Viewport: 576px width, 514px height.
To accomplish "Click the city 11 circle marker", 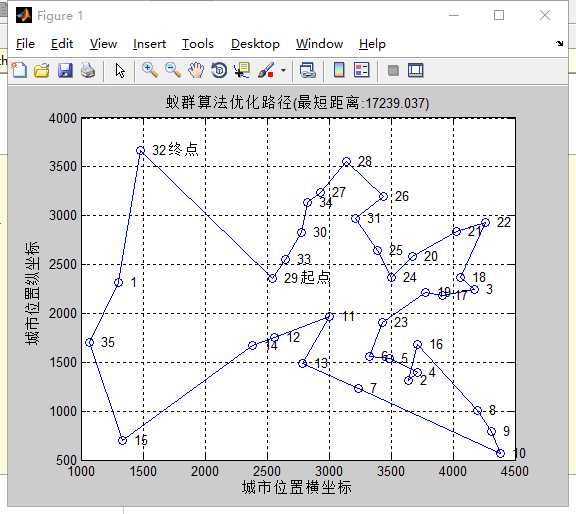I will tap(330, 317).
